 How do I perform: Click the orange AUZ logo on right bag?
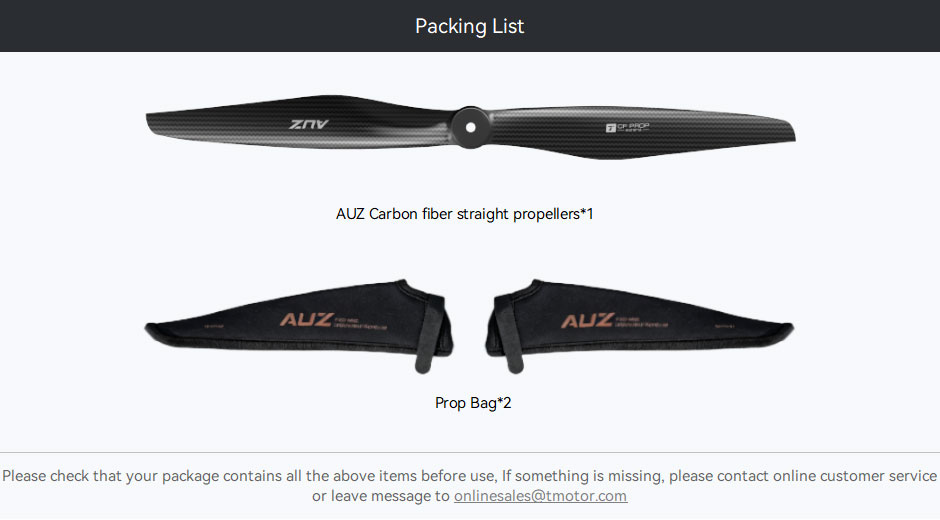tap(588, 321)
